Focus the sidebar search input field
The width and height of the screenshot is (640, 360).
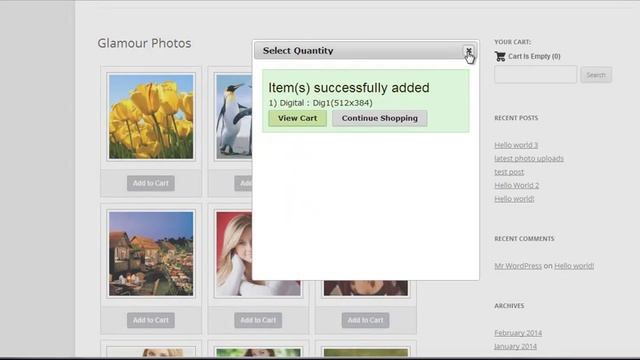point(536,75)
